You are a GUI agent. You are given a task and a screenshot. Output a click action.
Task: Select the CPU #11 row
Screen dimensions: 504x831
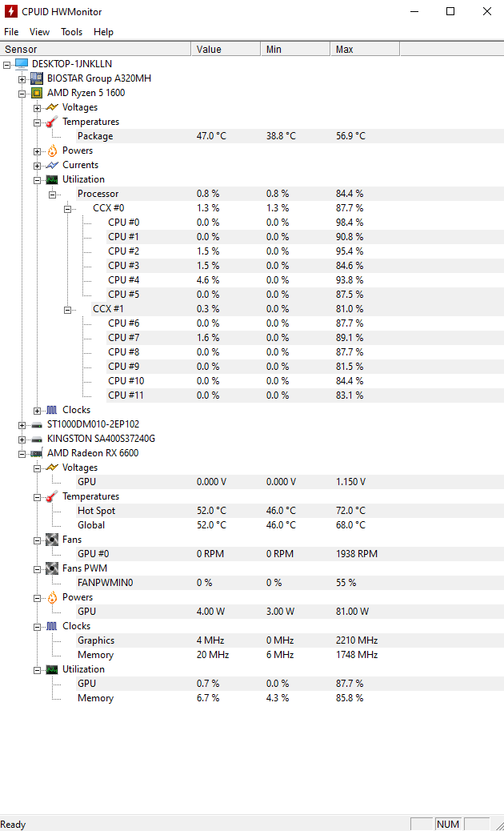coord(306,395)
